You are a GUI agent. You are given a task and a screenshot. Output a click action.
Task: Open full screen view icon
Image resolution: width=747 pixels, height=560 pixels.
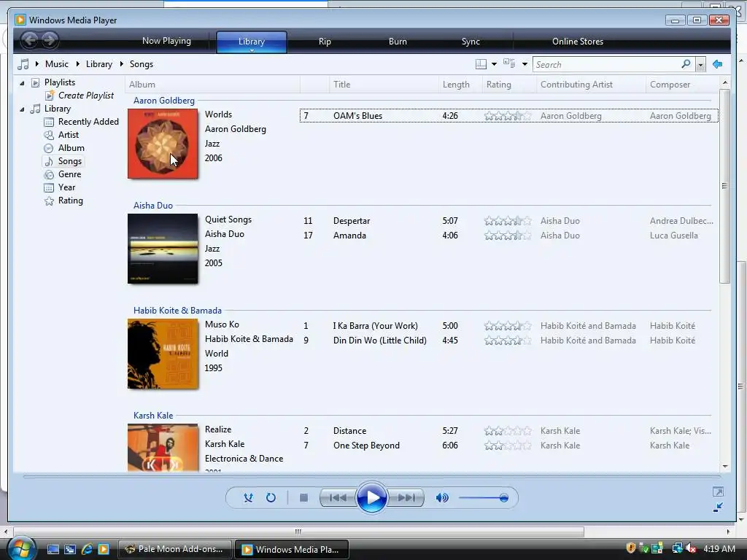click(x=718, y=491)
